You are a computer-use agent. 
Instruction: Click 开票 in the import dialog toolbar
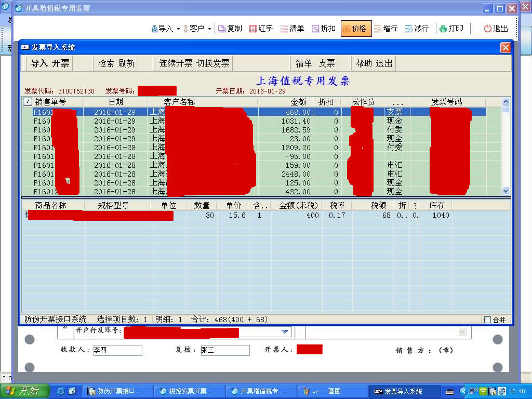pyautogui.click(x=61, y=63)
